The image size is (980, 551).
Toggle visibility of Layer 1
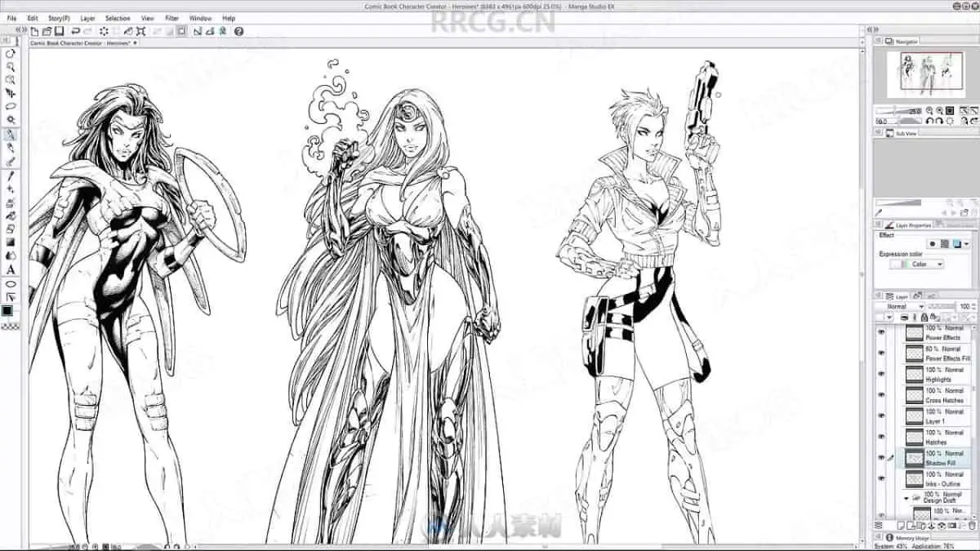click(x=881, y=416)
